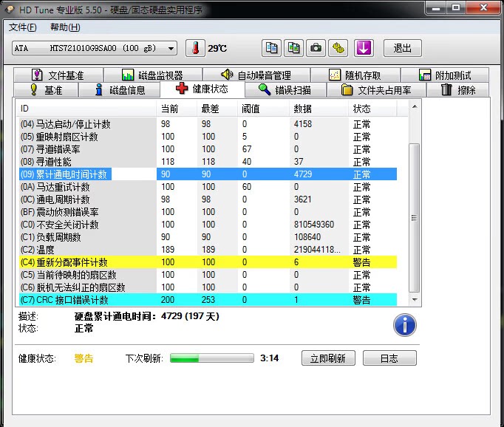Click the 当前 column header

tap(177, 109)
